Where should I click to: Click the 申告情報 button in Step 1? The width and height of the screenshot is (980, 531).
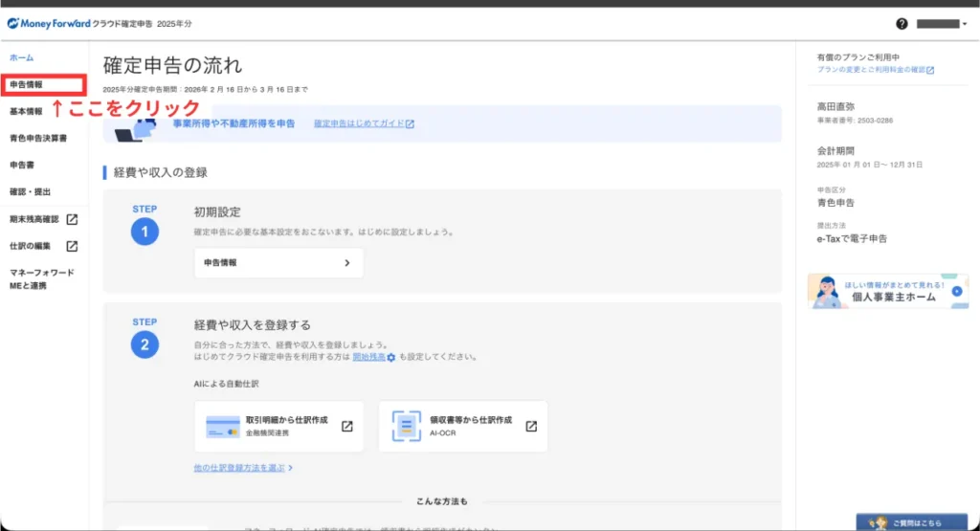tap(278, 262)
